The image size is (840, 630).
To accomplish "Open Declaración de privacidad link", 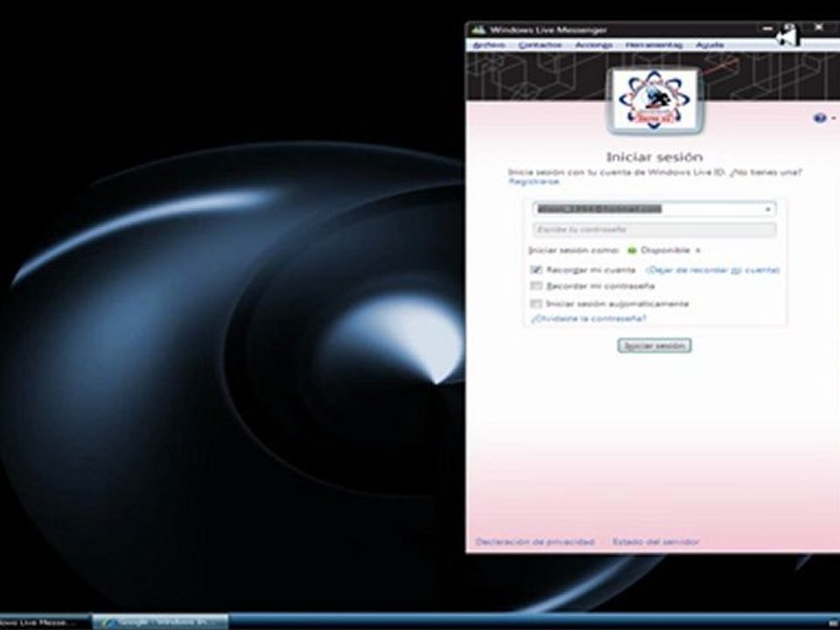I will pos(535,542).
